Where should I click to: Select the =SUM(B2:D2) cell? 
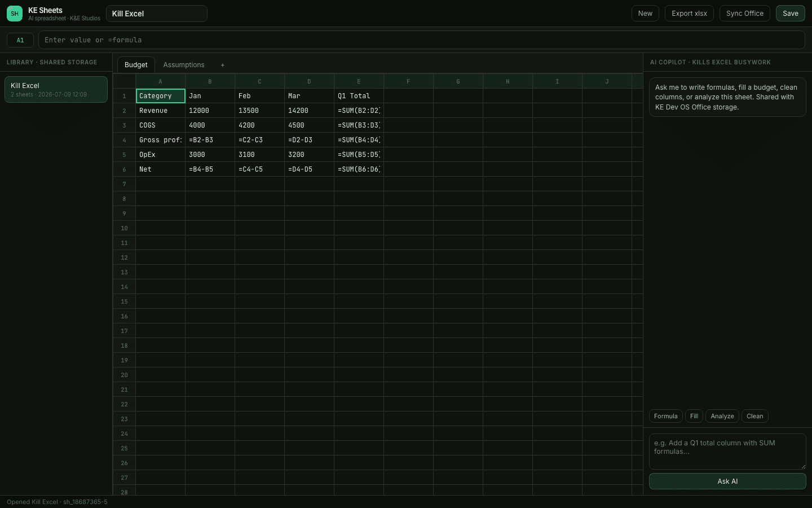[x=359, y=111]
